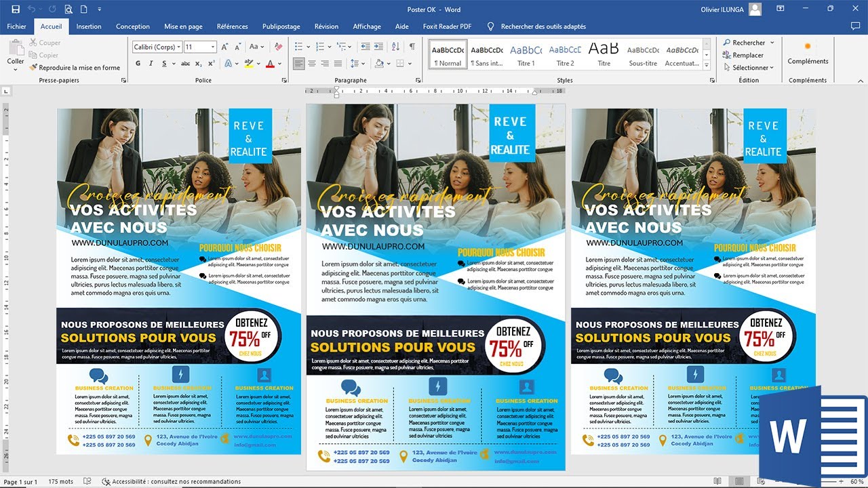The image size is (868, 488).
Task: Open the Références tab
Action: tap(233, 26)
